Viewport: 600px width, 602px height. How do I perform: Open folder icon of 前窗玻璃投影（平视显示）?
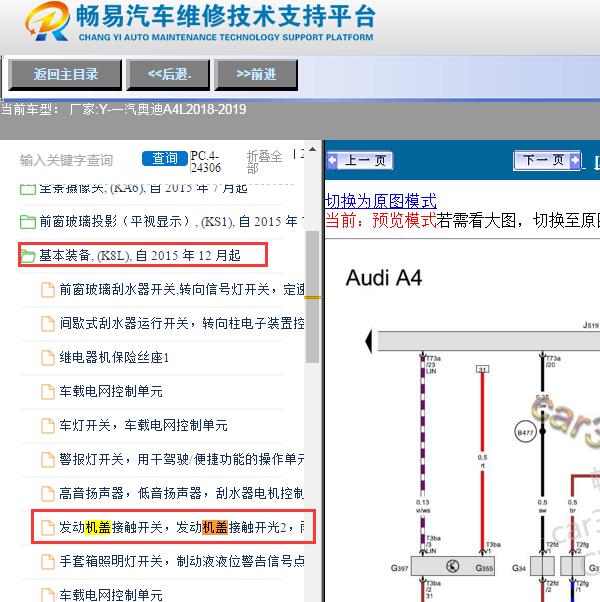(x=28, y=222)
